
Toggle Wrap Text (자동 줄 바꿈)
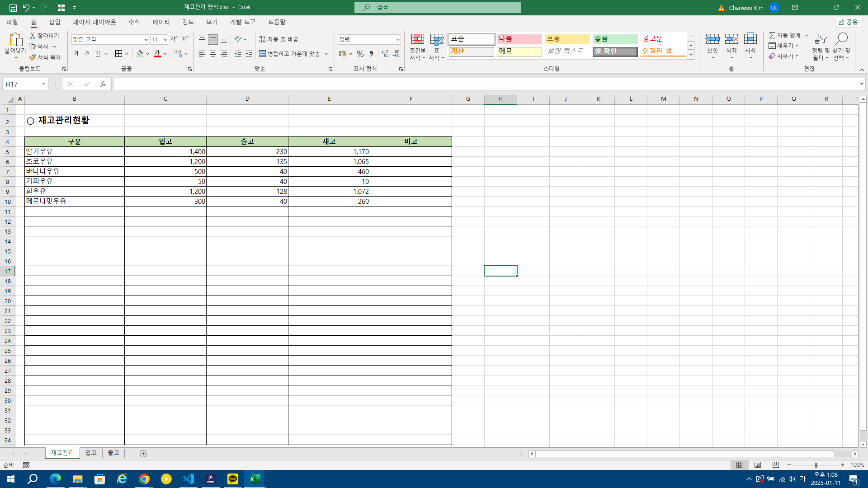coord(278,39)
